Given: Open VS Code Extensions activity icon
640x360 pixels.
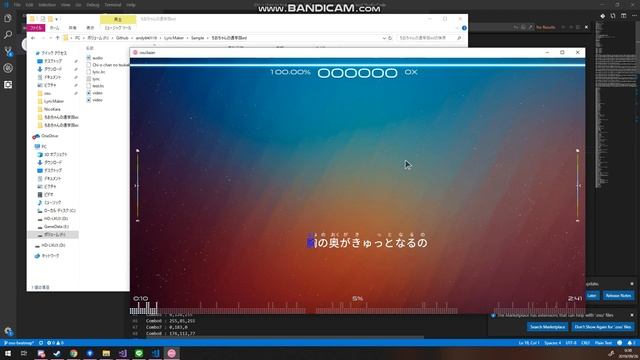Looking at the screenshot, I should pos(8,84).
